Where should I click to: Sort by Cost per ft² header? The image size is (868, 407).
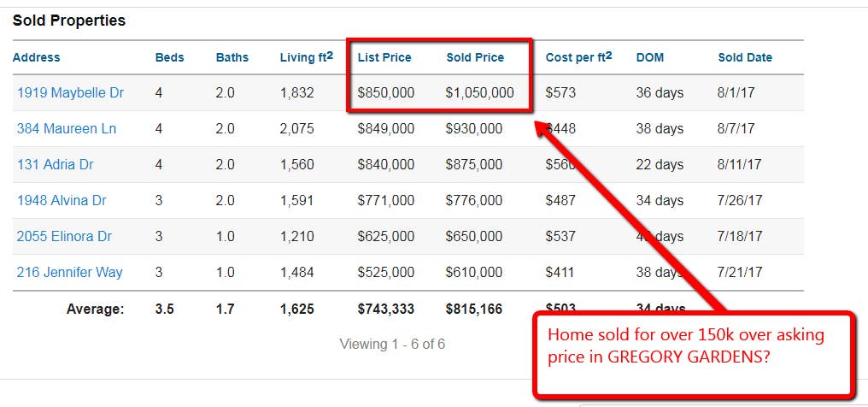tap(579, 57)
